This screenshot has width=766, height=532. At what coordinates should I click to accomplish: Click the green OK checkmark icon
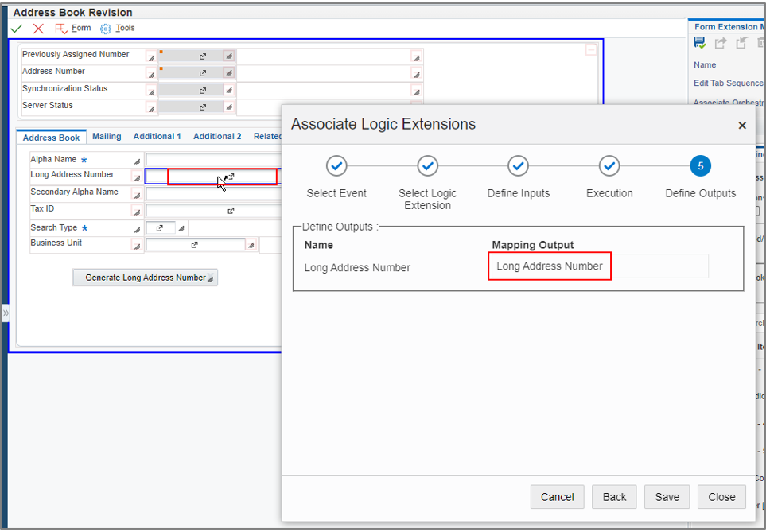(16, 28)
